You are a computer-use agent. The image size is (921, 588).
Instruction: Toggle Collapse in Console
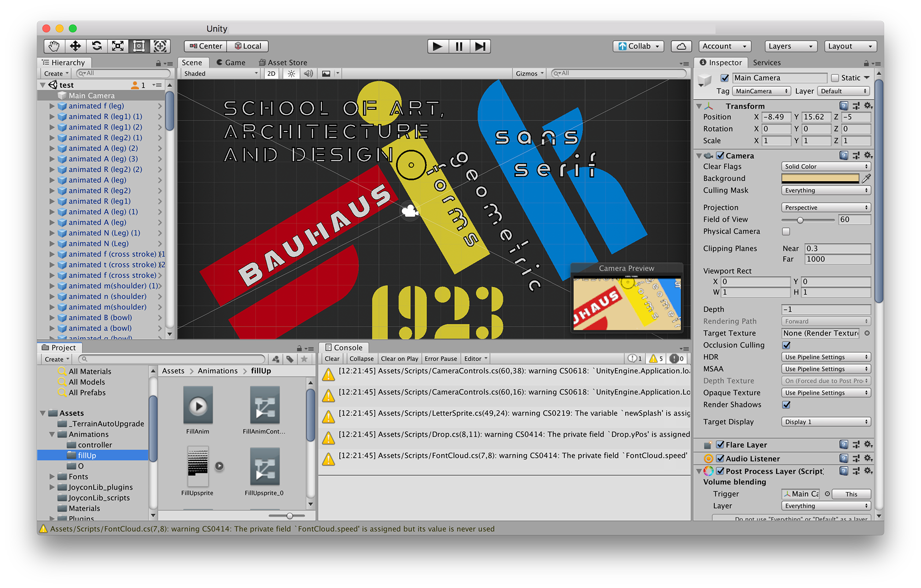[361, 359]
